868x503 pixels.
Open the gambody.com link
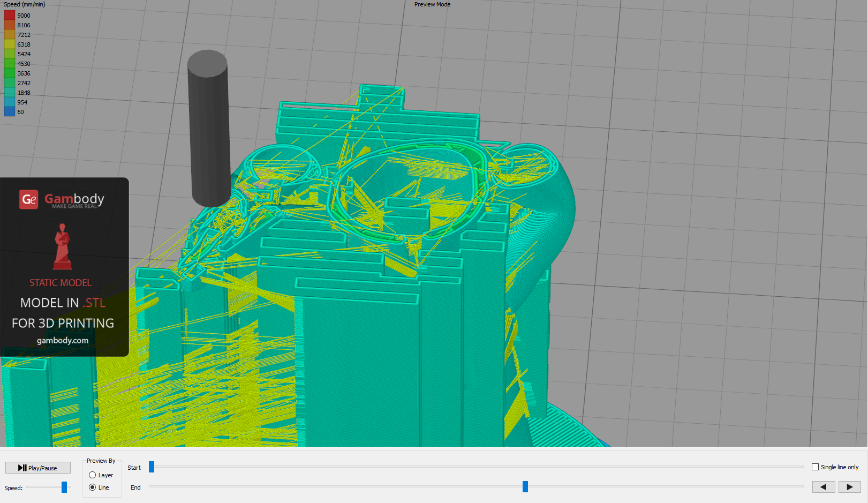coord(63,340)
